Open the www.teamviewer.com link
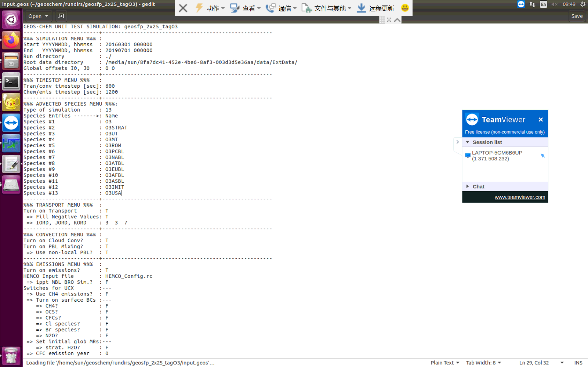The height and width of the screenshot is (367, 588). [520, 197]
